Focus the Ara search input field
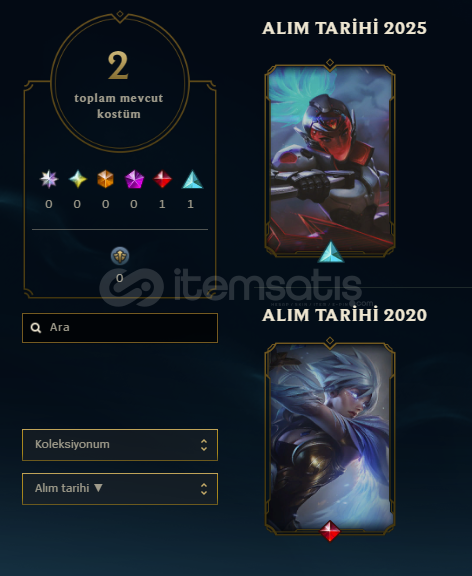The image size is (472, 576). click(120, 328)
